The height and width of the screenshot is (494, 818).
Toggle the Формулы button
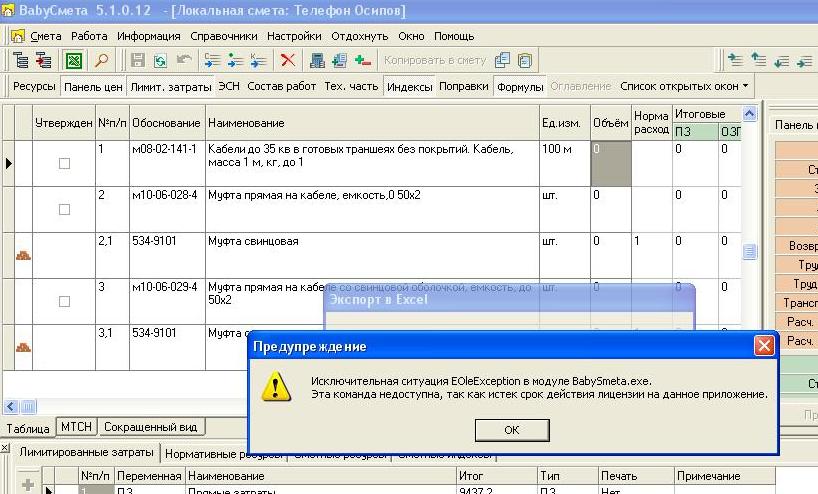coord(520,87)
